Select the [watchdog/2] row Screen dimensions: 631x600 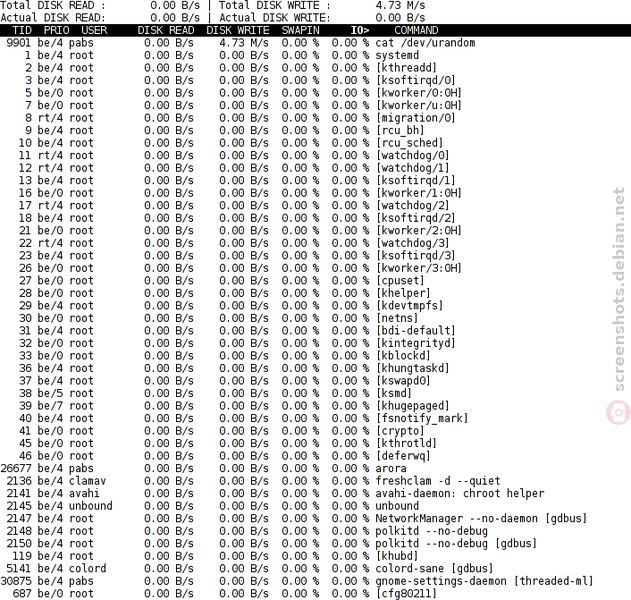pyautogui.click(x=316, y=205)
